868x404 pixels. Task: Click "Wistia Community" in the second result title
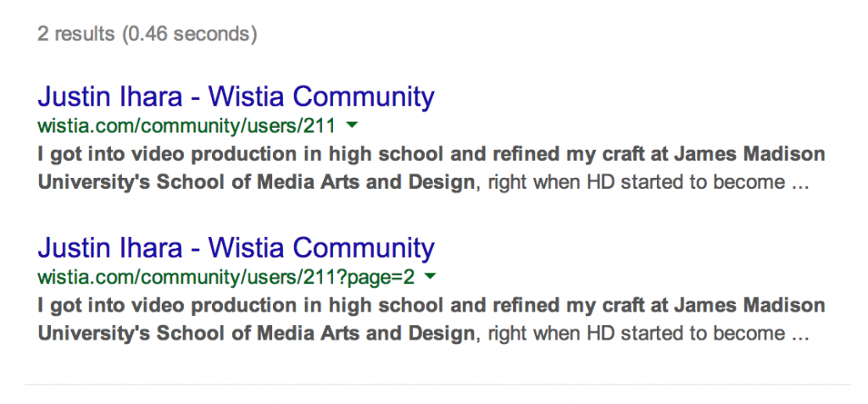[x=321, y=248]
